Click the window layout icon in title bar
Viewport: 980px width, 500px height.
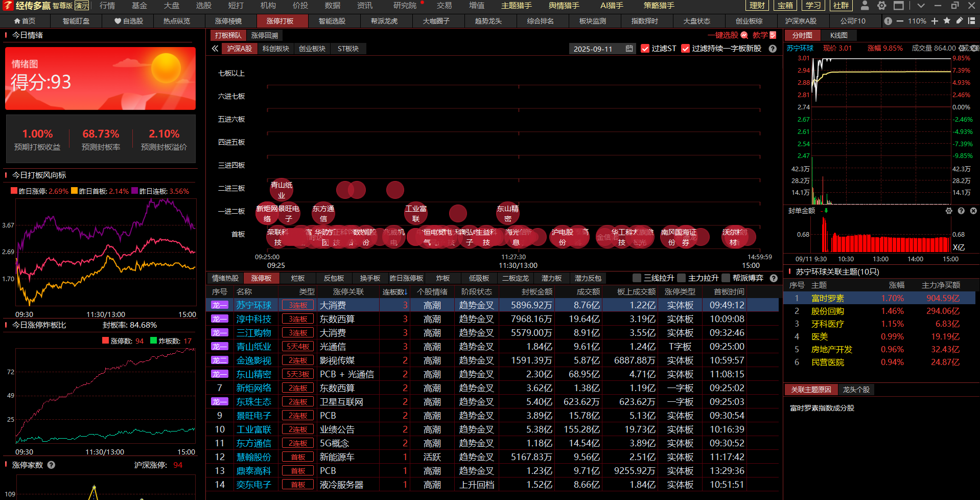pyautogui.click(x=899, y=6)
